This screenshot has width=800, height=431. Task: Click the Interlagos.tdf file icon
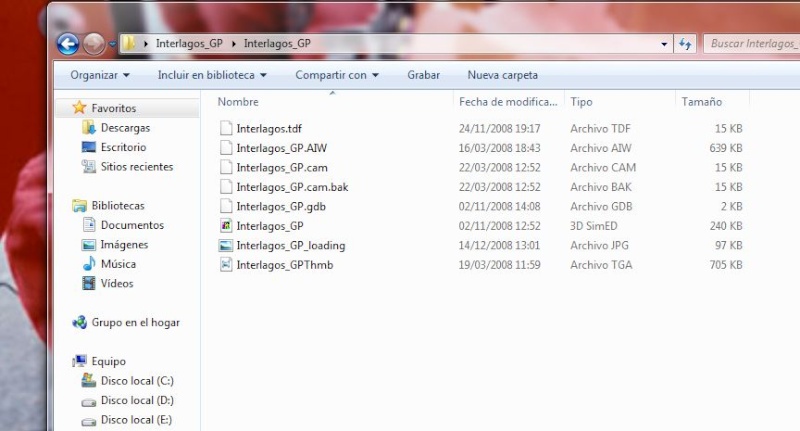tap(226, 128)
